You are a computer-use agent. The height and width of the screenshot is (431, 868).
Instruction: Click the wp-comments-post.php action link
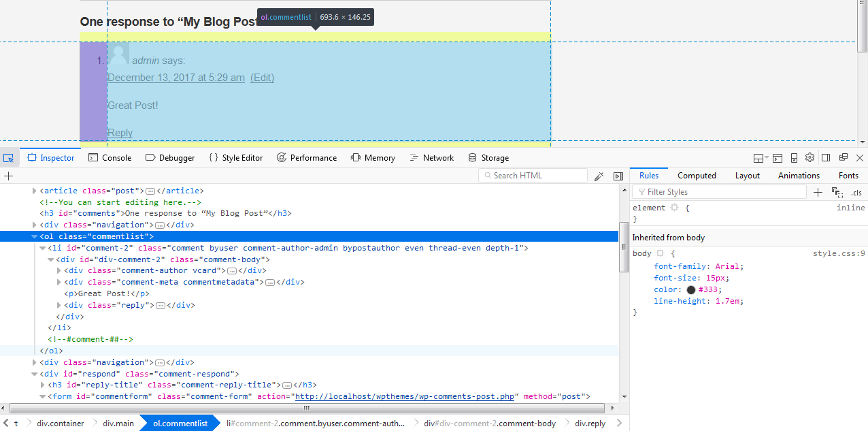tap(405, 396)
